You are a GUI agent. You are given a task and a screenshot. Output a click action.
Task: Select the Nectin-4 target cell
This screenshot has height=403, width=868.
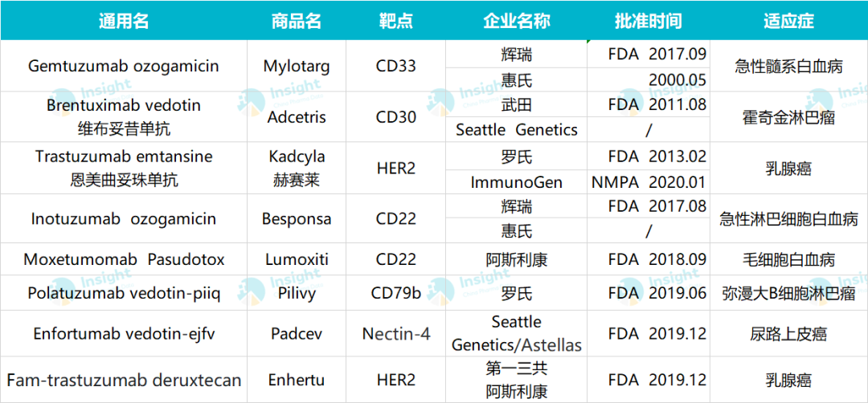395,333
